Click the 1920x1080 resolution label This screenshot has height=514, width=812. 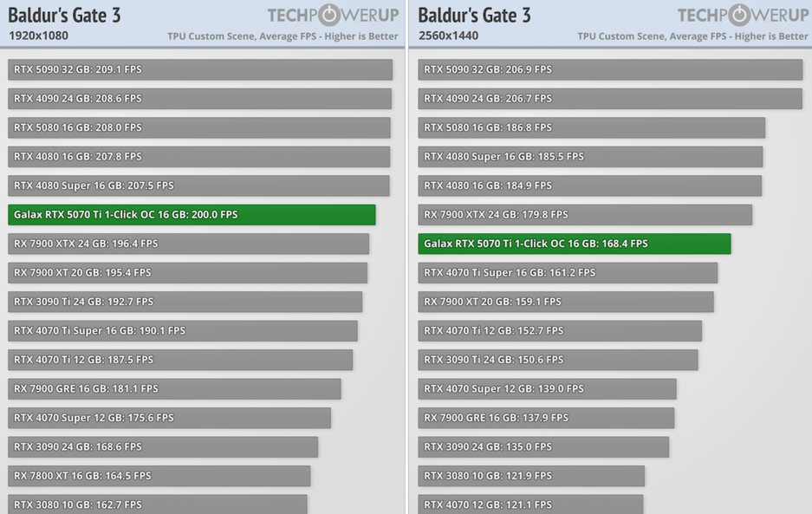tap(38, 36)
